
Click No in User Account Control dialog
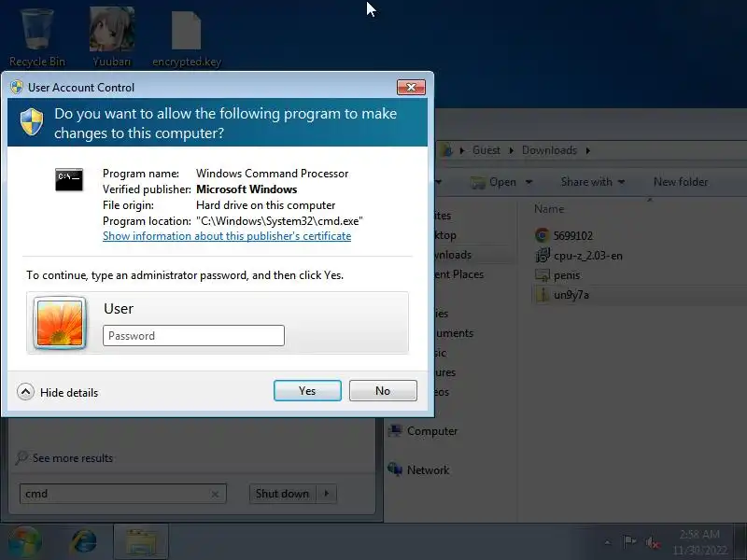tap(383, 390)
